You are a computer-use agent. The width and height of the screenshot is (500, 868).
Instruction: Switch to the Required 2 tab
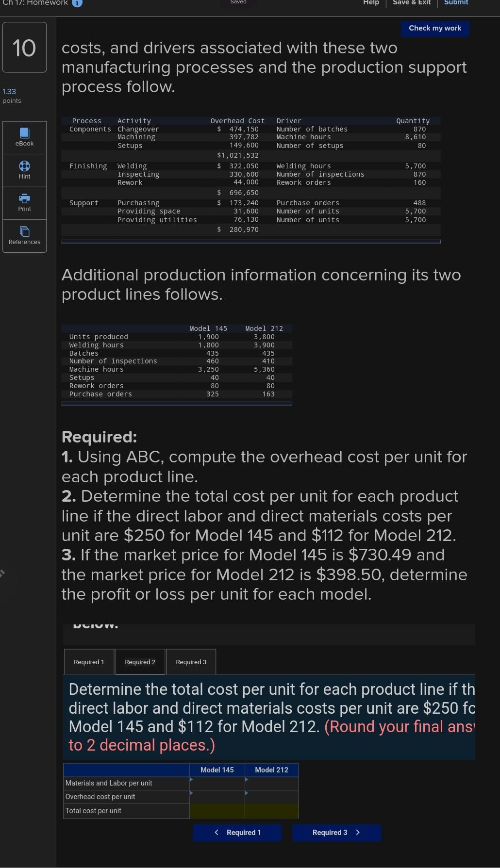click(x=140, y=662)
